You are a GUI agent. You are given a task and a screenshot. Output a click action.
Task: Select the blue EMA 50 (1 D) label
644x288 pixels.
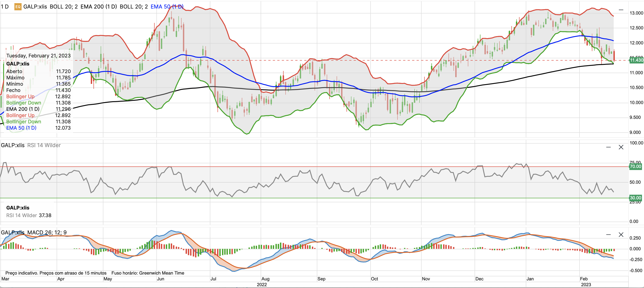click(x=167, y=7)
